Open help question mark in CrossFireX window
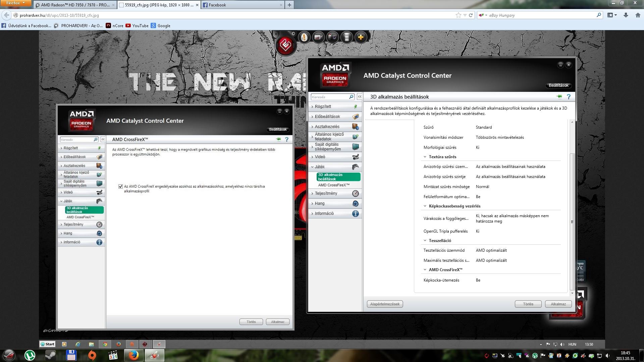The image size is (644, 362). click(x=287, y=139)
